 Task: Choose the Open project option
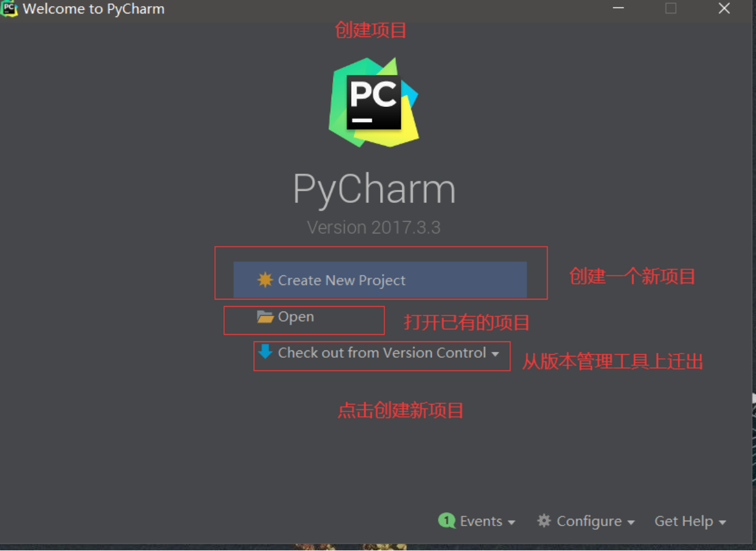pos(296,317)
